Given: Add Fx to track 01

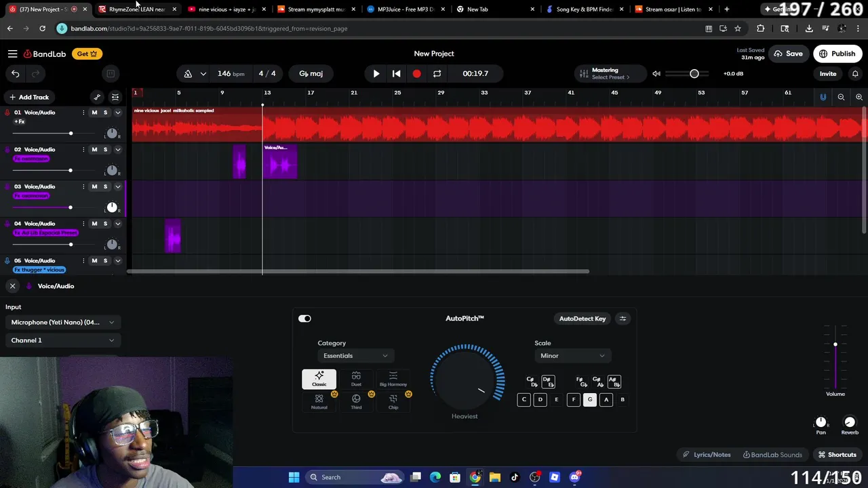Looking at the screenshot, I should pyautogui.click(x=20, y=122).
